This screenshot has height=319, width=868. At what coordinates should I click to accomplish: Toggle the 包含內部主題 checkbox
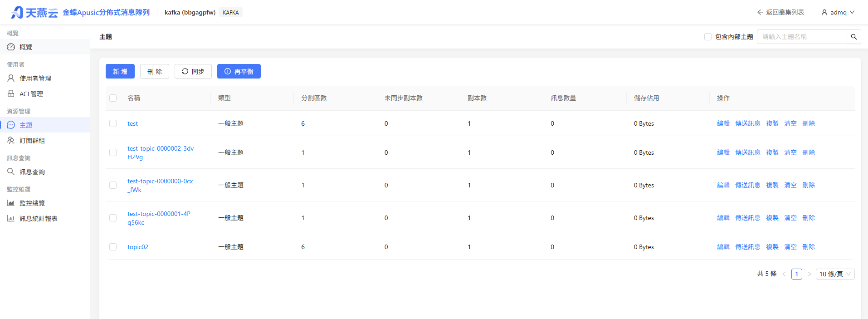click(x=708, y=37)
